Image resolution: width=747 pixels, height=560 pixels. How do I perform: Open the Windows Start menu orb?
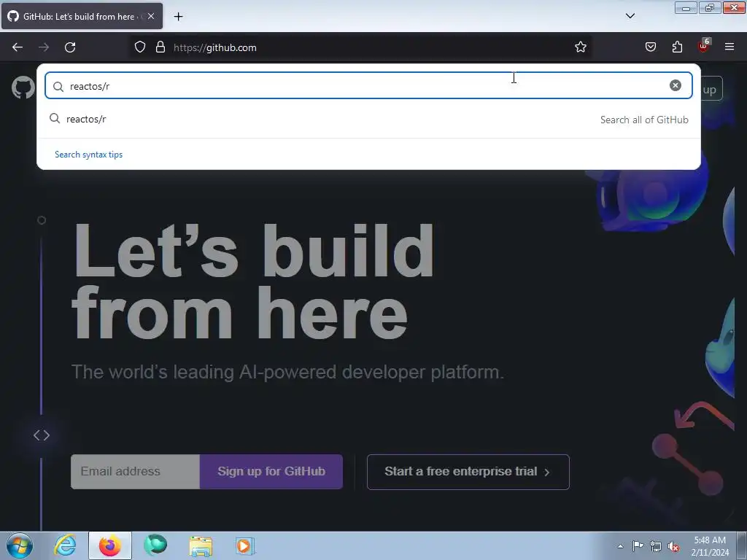[20, 545]
